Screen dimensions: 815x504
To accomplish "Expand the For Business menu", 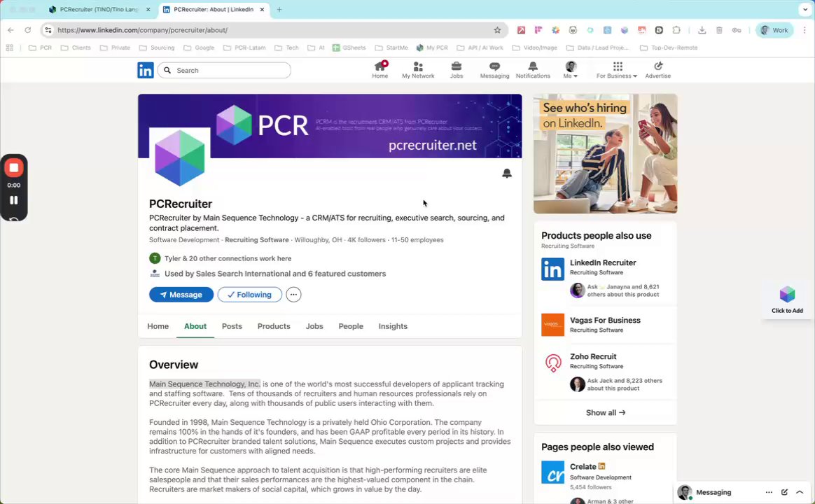I will tap(617, 69).
